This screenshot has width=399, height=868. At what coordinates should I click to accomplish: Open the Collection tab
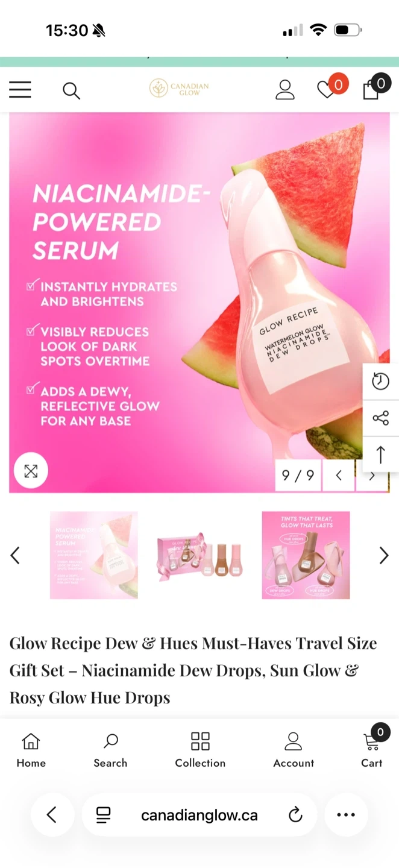(x=200, y=750)
